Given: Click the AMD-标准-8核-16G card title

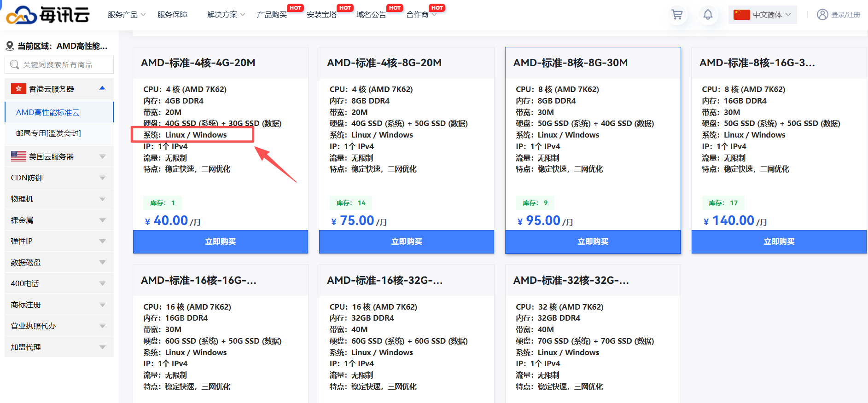Looking at the screenshot, I should 757,63.
